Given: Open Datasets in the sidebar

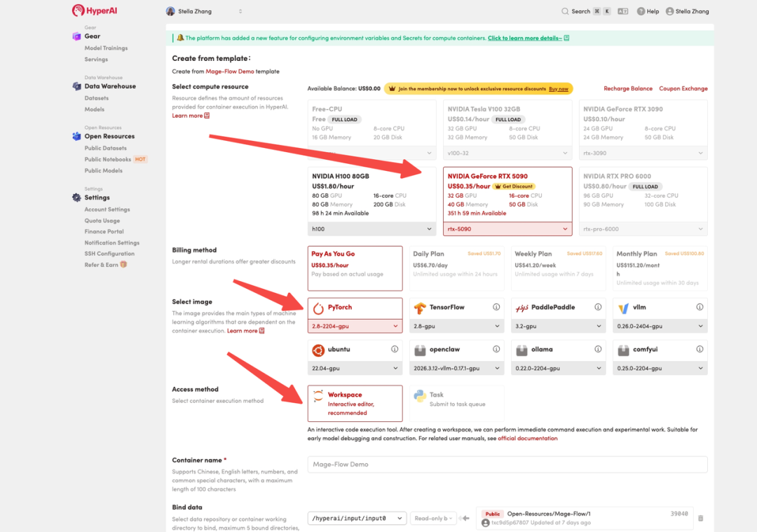Looking at the screenshot, I should (x=97, y=98).
